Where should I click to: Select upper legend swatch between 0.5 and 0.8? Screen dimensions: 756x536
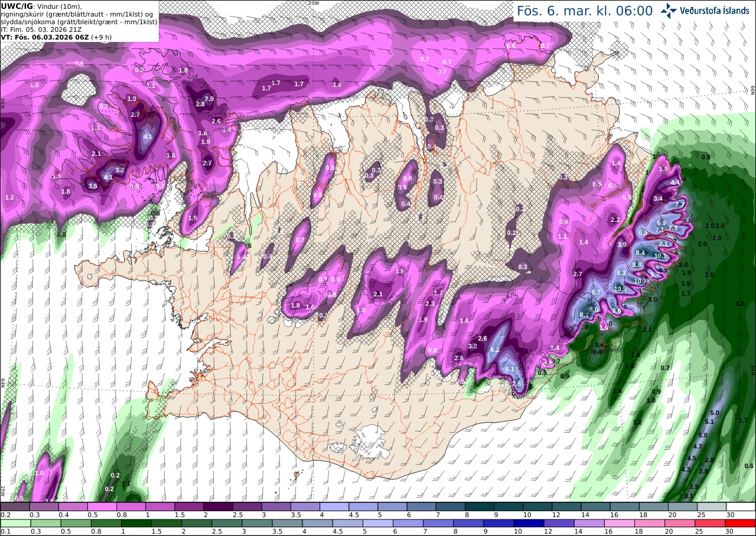[102, 506]
